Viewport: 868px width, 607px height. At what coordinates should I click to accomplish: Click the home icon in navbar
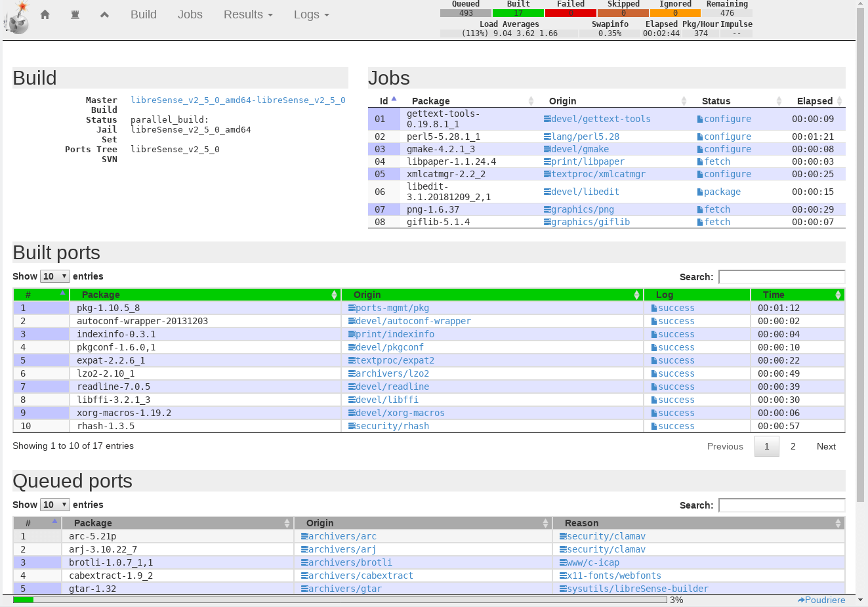(45, 14)
